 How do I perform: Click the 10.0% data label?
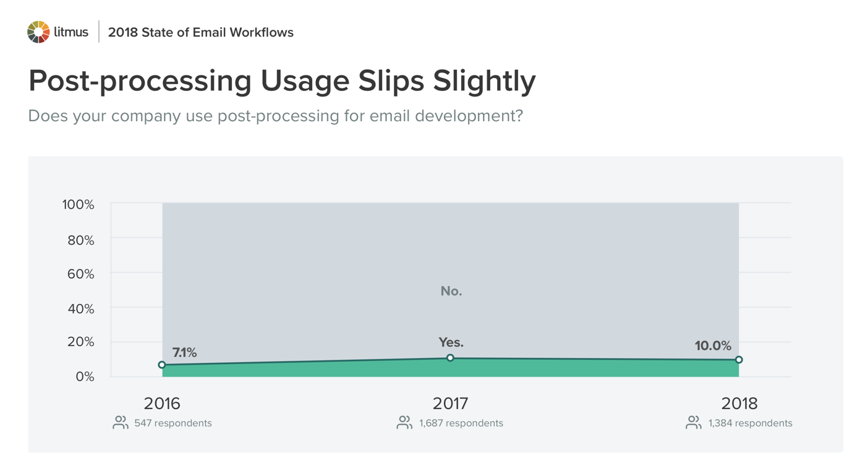click(713, 346)
